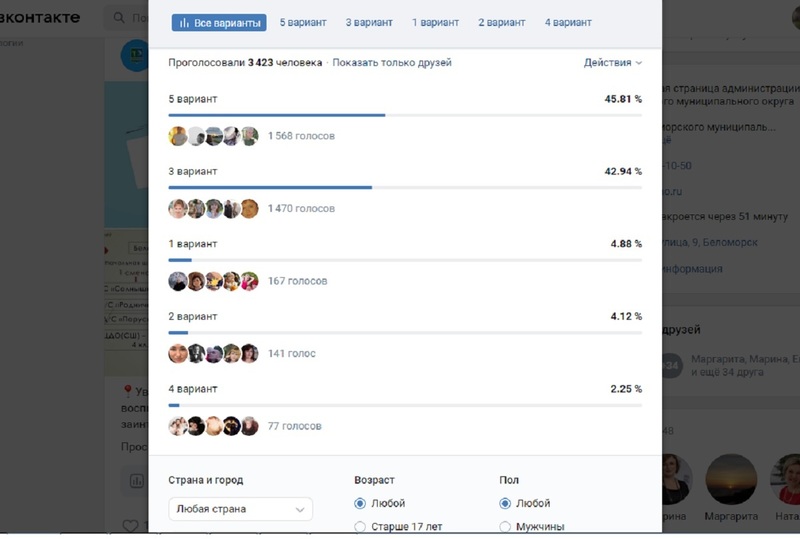800x539 pixels.
Task: Click the search magnifier icon in header
Action: (121, 18)
